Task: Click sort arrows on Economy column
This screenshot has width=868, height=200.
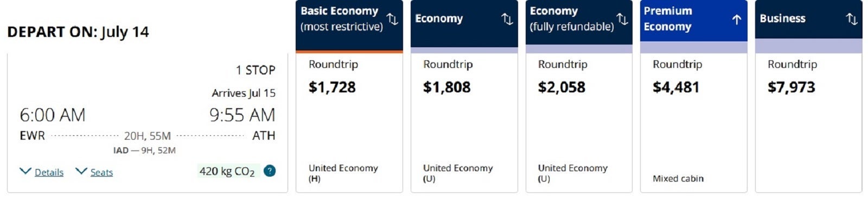Action: click(507, 20)
